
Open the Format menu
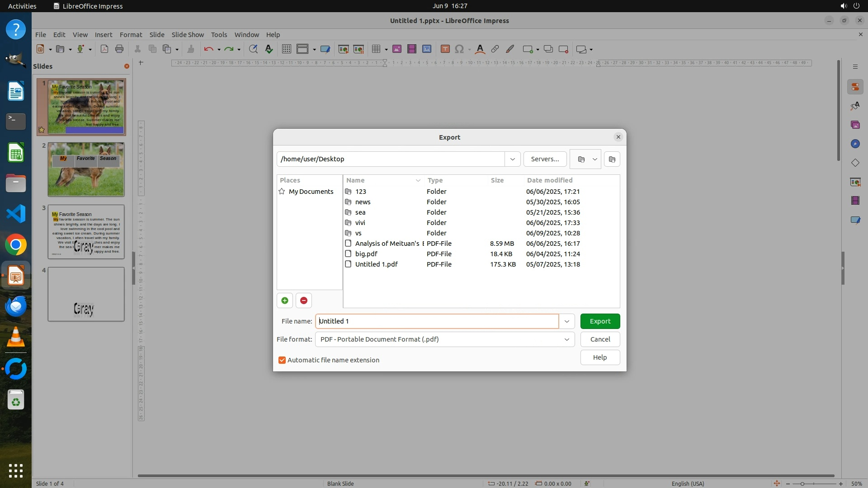point(131,35)
